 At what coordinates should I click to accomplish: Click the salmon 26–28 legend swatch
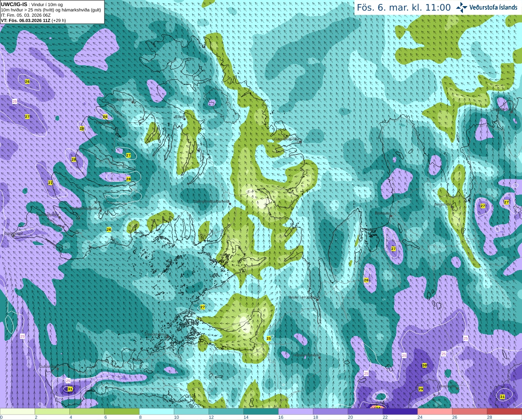pos(470,411)
